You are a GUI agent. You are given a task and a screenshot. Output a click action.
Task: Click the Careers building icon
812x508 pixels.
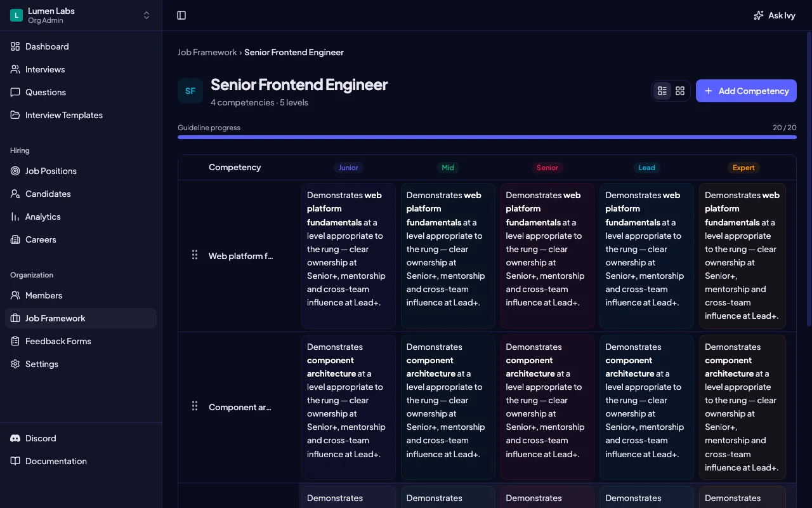pos(15,239)
